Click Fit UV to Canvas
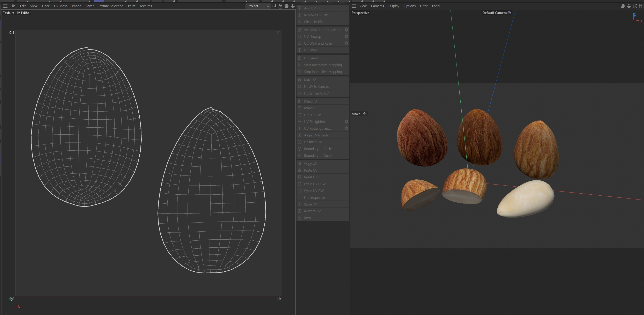 click(x=316, y=87)
